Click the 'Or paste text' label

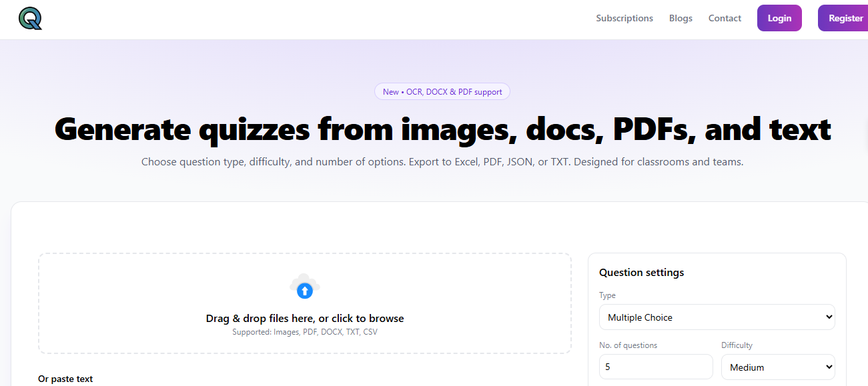click(65, 379)
